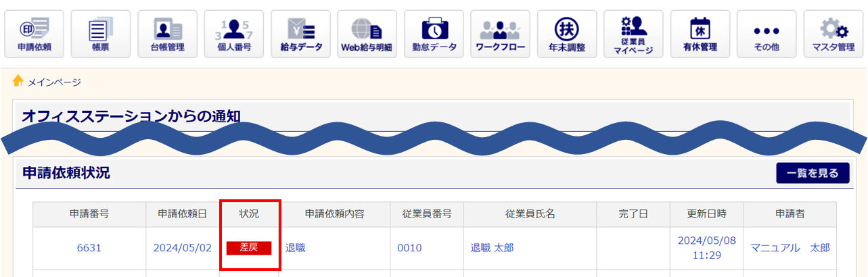Click the 一覧を見る button
This screenshot has width=868, height=277.
[x=813, y=173]
